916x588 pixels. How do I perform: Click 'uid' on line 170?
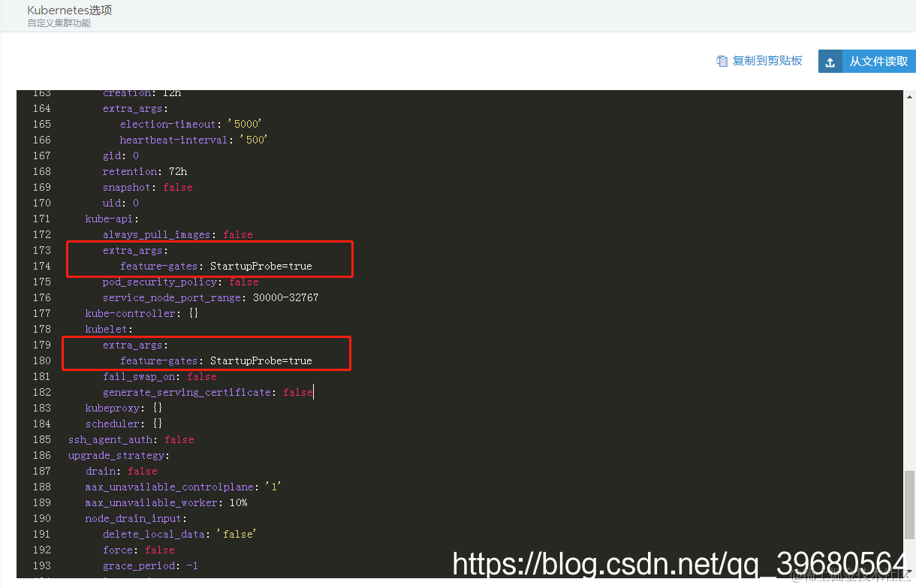(x=112, y=203)
